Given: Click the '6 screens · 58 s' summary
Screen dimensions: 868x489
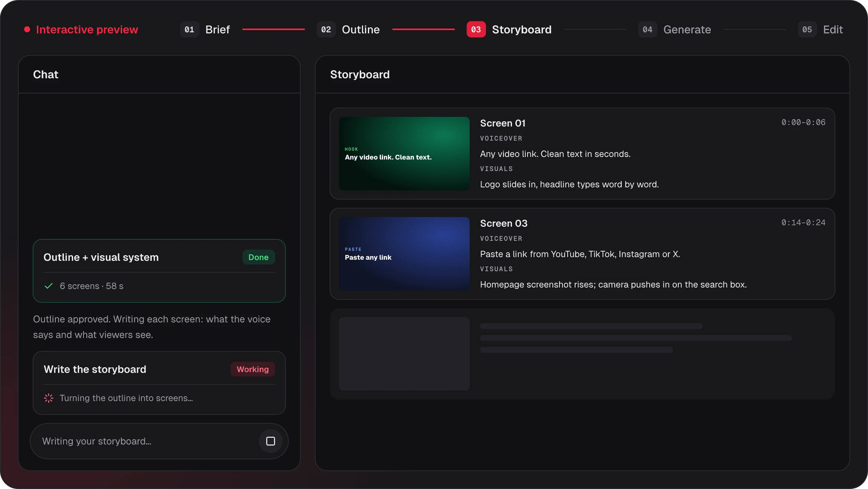Looking at the screenshot, I should 91,286.
